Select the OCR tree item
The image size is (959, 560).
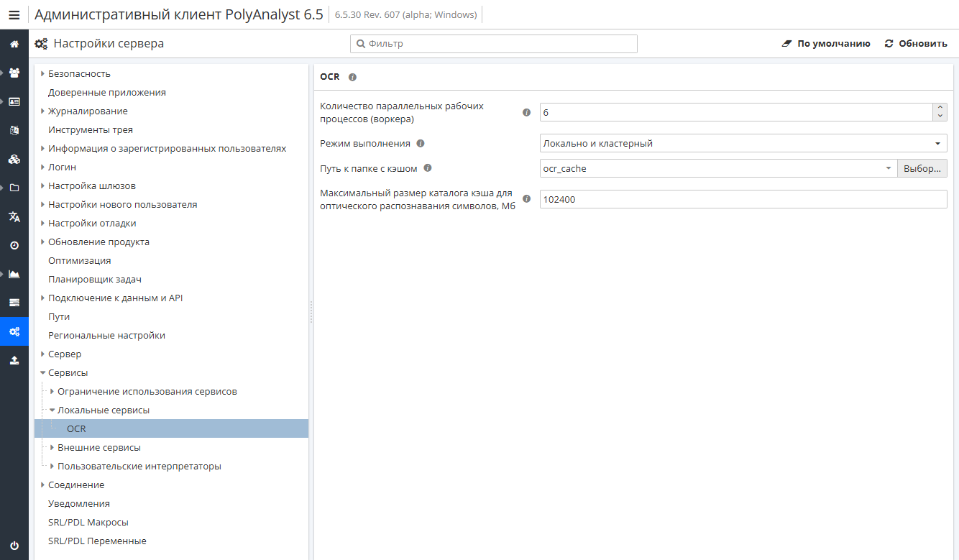pos(171,428)
